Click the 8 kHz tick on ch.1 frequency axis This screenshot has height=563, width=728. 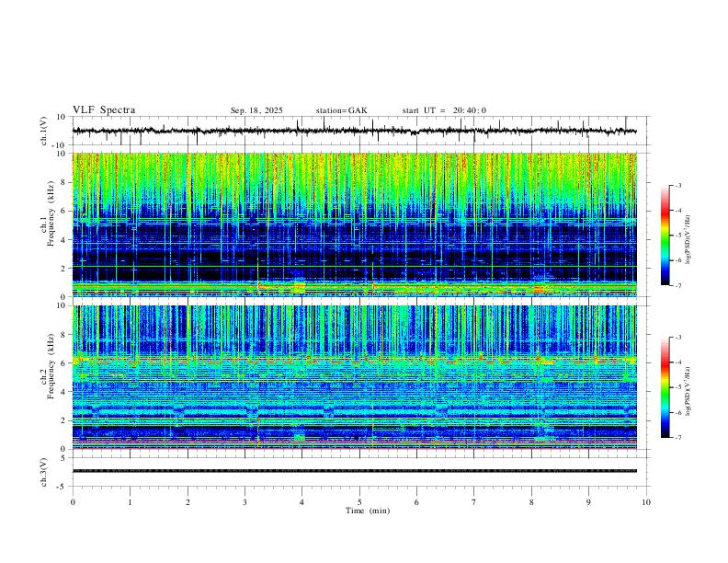(64, 182)
